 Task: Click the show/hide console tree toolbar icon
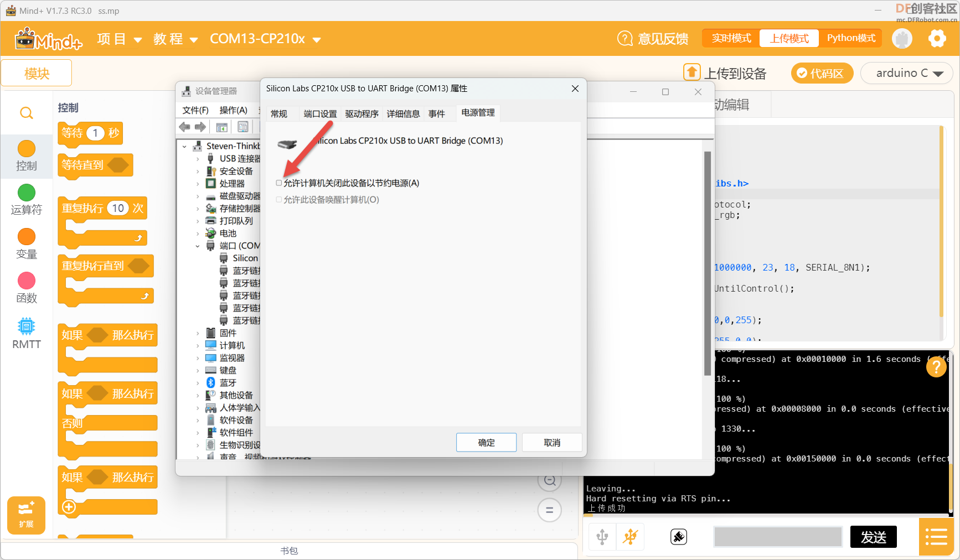[222, 127]
